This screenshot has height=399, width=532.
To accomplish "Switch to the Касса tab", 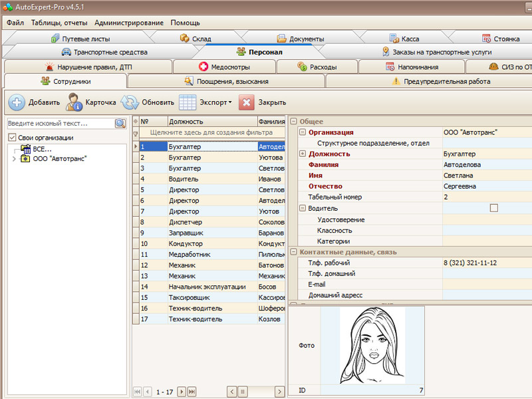I will (x=404, y=39).
